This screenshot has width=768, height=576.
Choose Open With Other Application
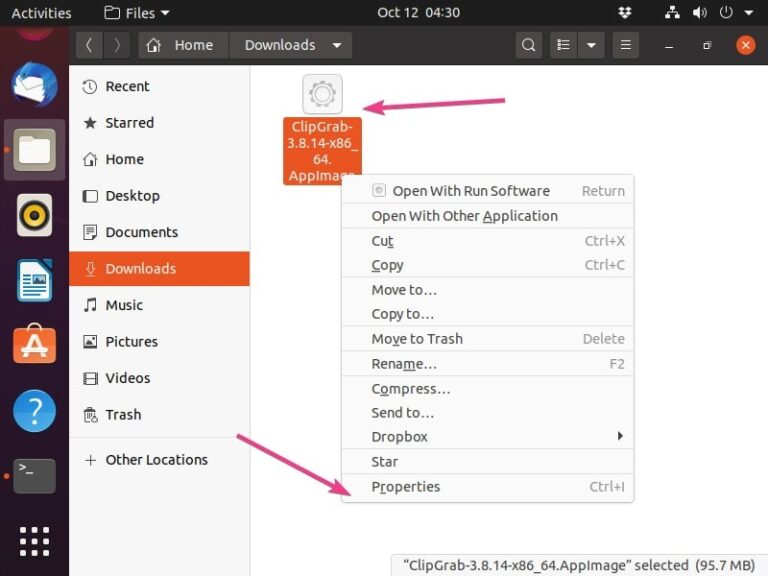tap(487, 216)
